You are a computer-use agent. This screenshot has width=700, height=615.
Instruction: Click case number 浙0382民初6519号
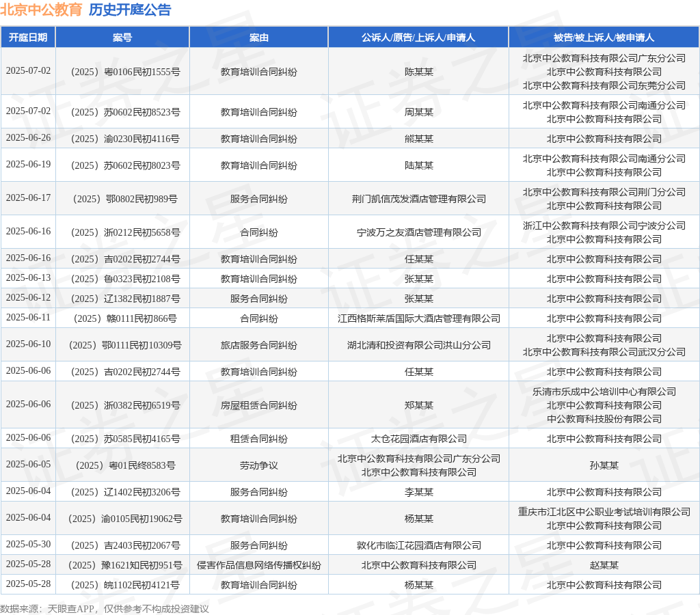[126, 405]
